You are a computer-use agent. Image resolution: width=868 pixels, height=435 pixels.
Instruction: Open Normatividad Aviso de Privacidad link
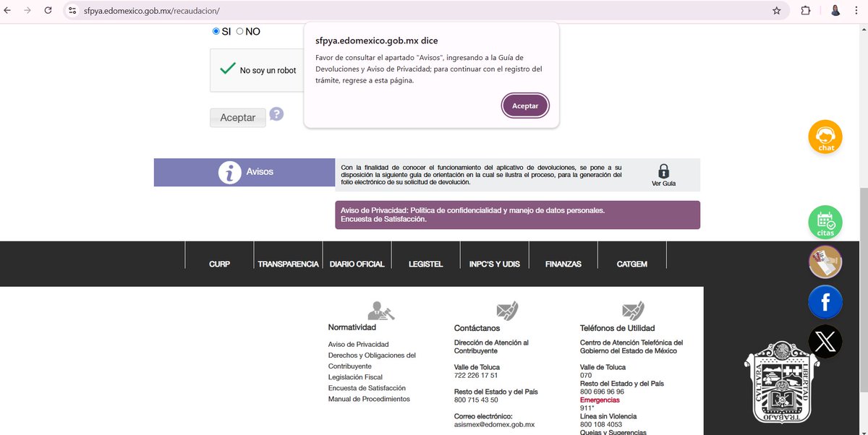[x=358, y=345]
